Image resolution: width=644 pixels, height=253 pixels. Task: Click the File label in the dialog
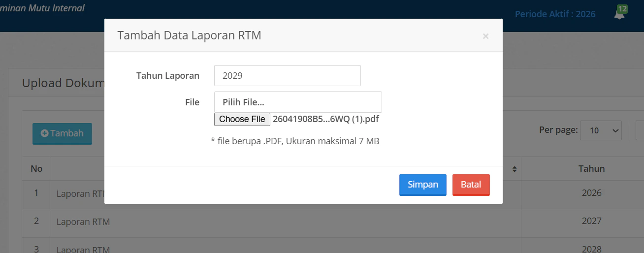pos(192,102)
